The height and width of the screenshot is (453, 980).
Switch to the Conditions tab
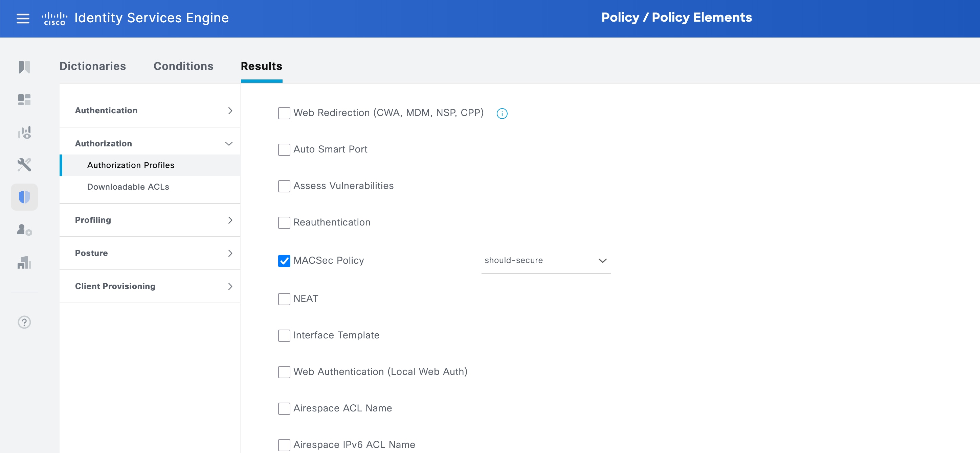(x=183, y=66)
